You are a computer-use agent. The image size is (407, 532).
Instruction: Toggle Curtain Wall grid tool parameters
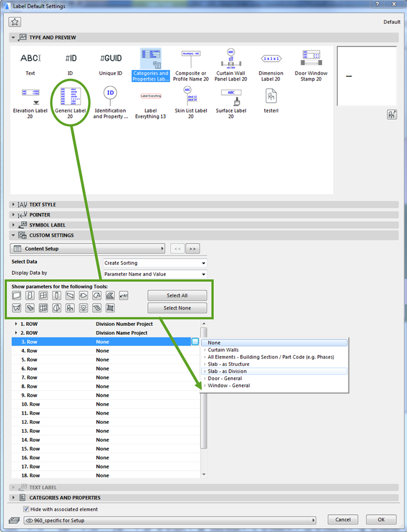tap(43, 308)
